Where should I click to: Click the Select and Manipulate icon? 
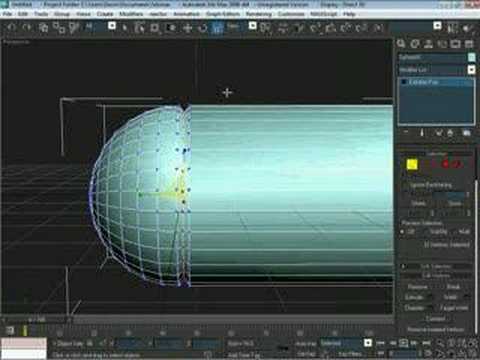(282, 28)
